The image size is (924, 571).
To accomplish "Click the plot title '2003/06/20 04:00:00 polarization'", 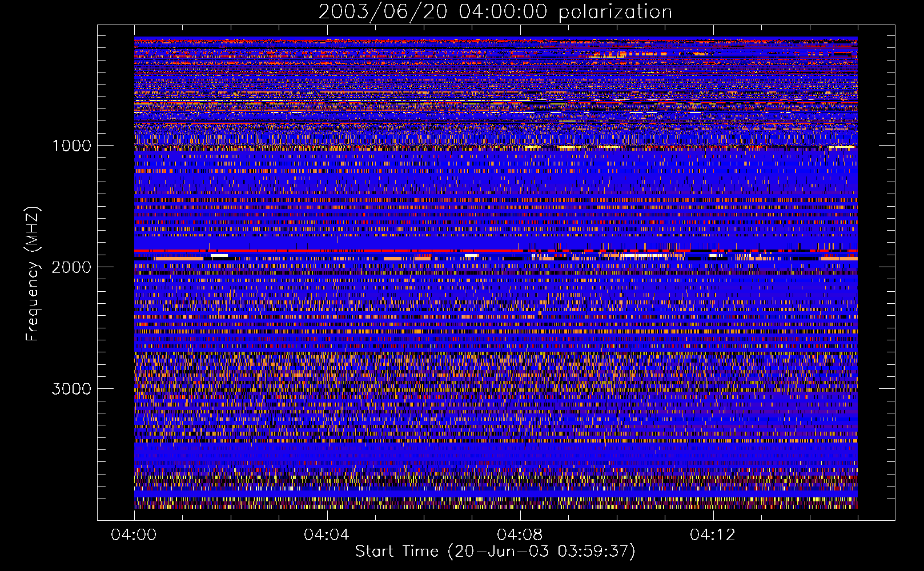I will coord(495,12).
